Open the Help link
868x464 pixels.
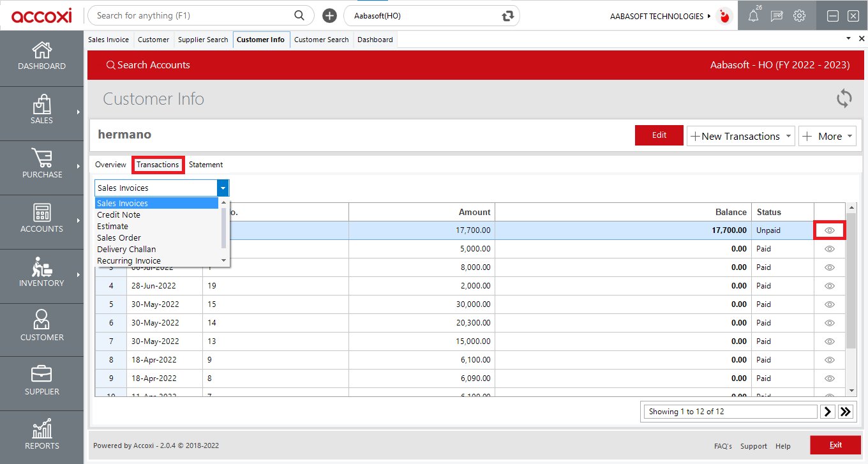(783, 446)
